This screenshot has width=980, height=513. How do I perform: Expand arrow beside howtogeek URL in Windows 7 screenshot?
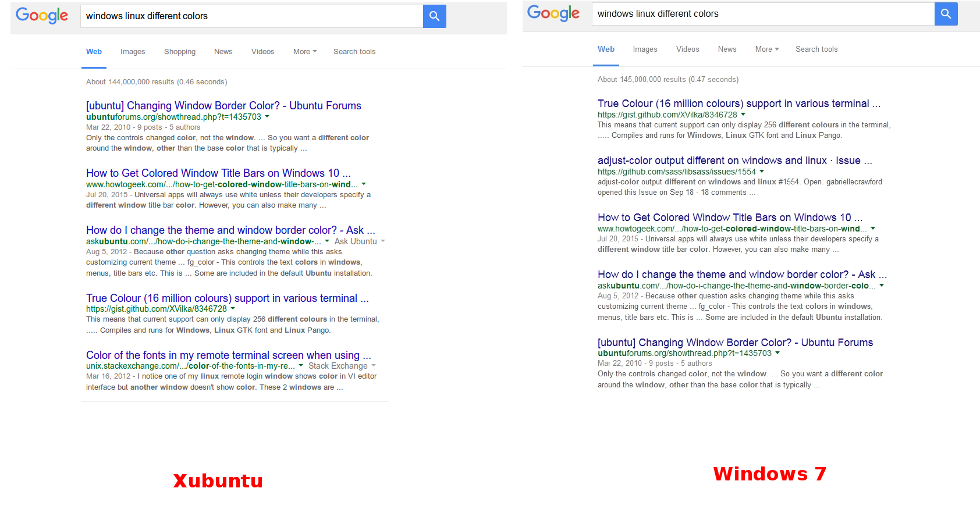pos(873,229)
